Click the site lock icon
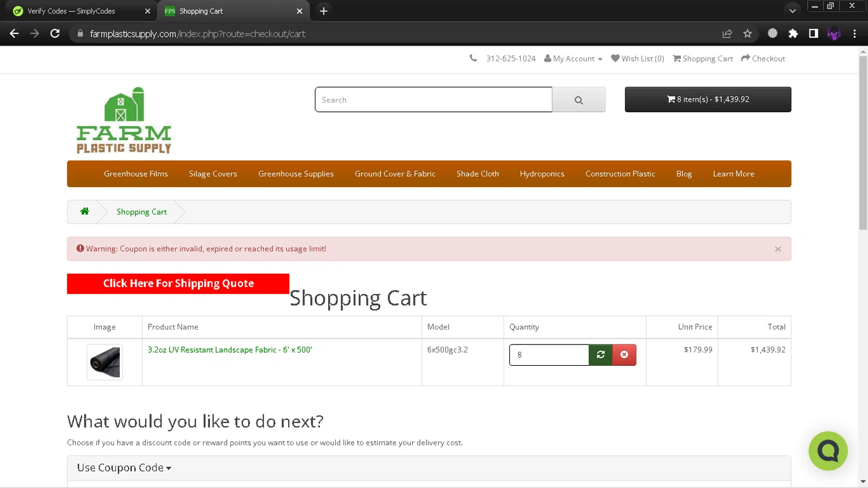This screenshot has height=488, width=868. (80, 34)
